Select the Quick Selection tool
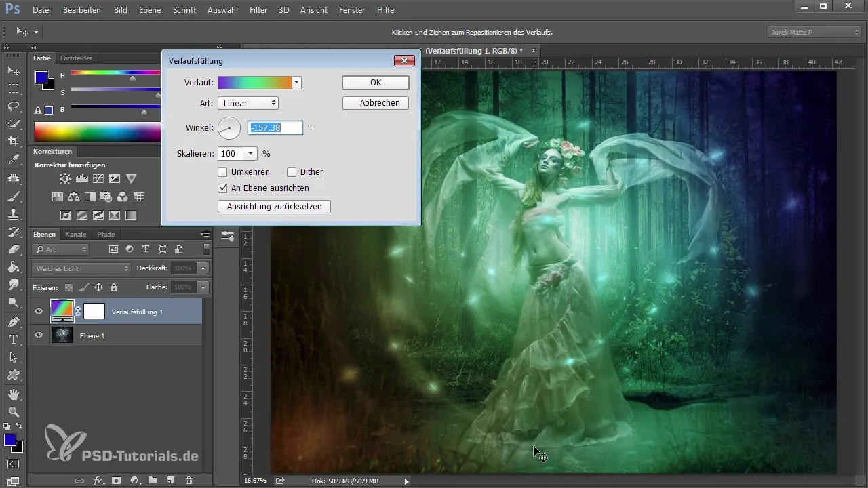This screenshot has height=488, width=868. pyautogui.click(x=13, y=124)
